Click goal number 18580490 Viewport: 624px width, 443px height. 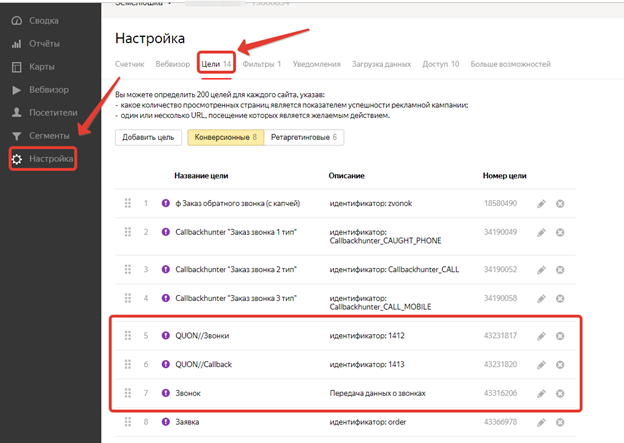pos(500,203)
